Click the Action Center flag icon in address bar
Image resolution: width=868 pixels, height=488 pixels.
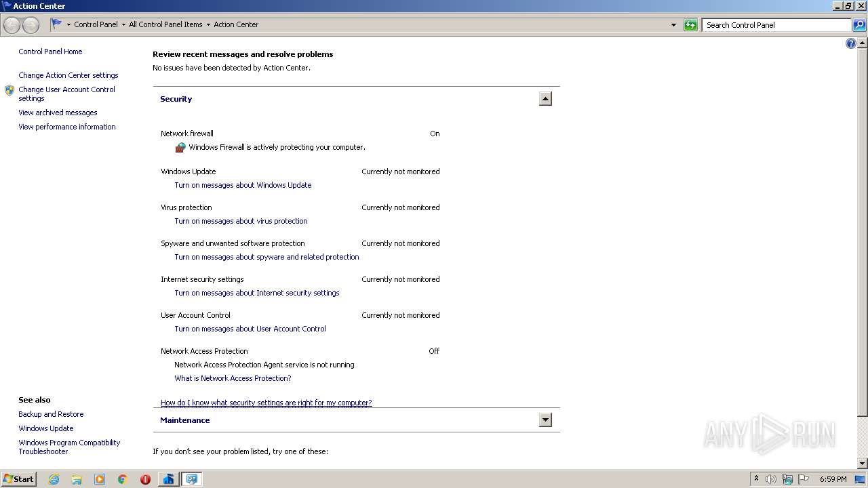(57, 24)
